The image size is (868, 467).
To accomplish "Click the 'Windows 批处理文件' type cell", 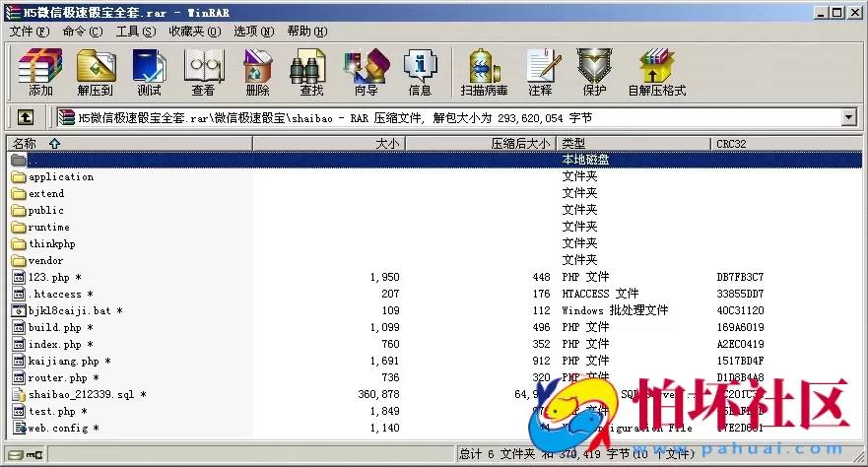I will tap(615, 310).
